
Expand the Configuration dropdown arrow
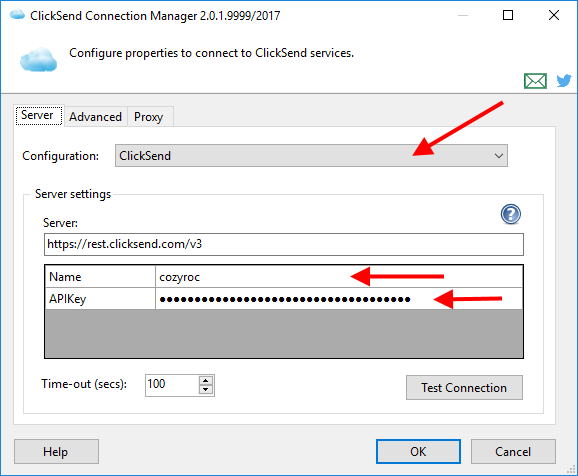pos(499,156)
